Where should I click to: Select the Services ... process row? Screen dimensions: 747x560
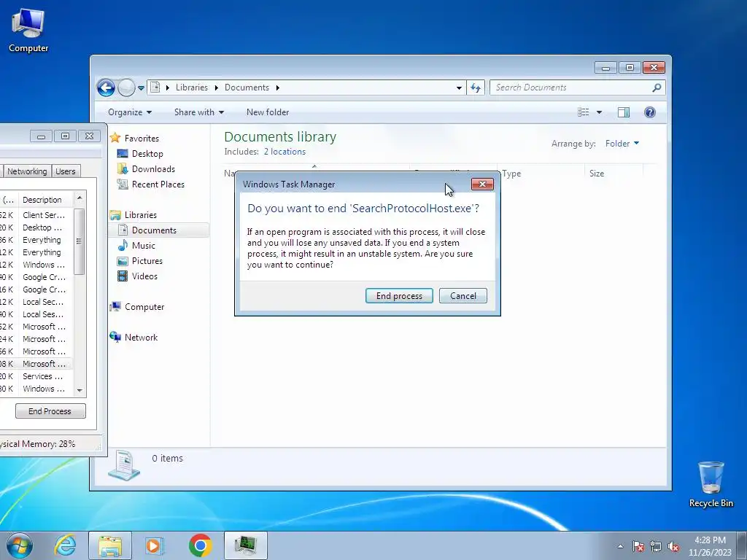(x=36, y=376)
